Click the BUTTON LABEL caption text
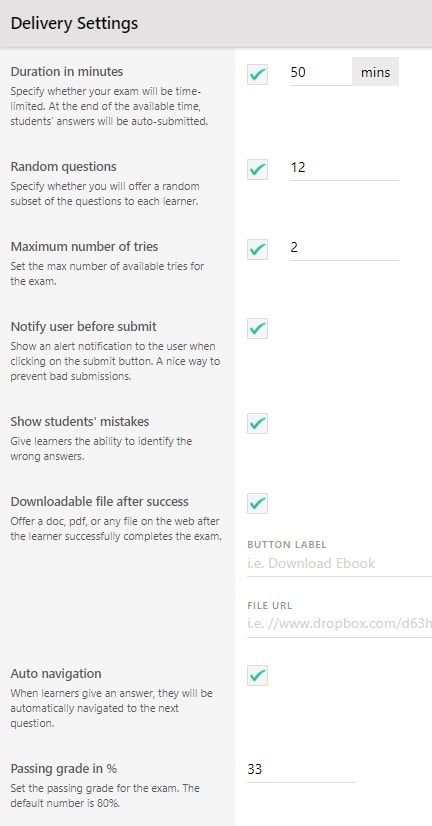Viewport: 432px width, 826px height. click(x=287, y=544)
